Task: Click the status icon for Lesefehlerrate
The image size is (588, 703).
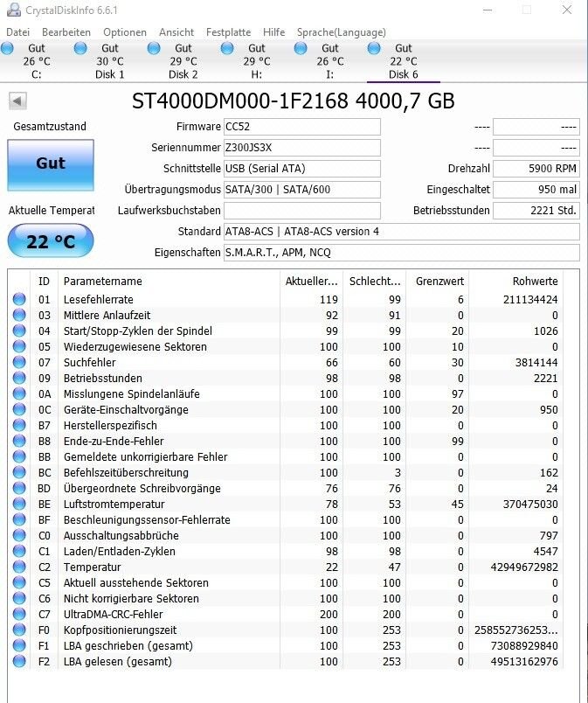Action: (x=19, y=299)
